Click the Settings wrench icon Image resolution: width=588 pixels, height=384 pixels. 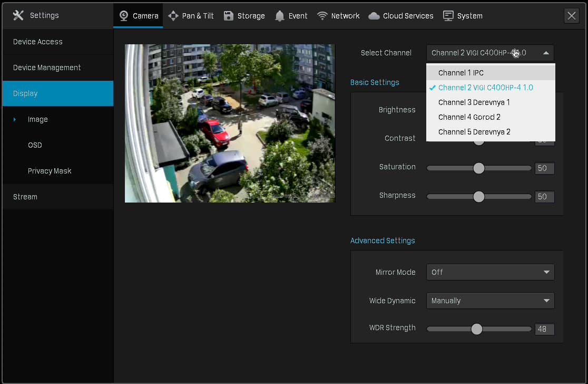[18, 15]
